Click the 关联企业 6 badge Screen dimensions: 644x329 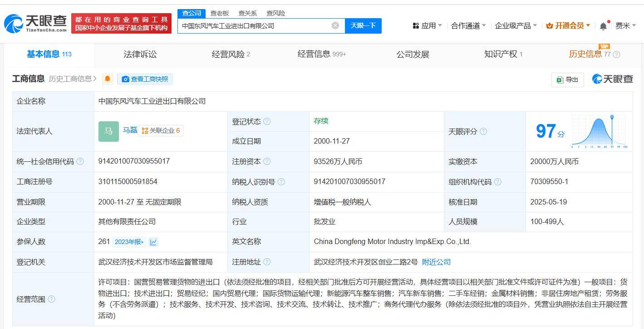161,131
